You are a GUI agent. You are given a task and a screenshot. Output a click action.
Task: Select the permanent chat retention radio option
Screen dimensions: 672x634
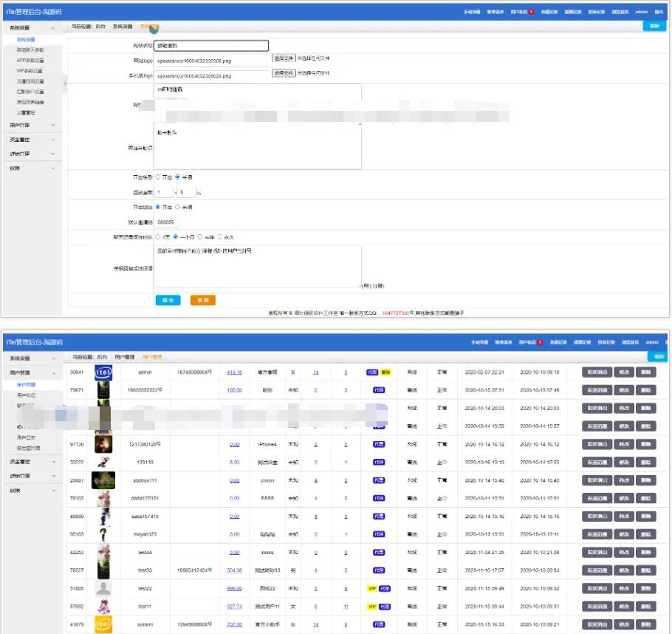click(x=220, y=237)
